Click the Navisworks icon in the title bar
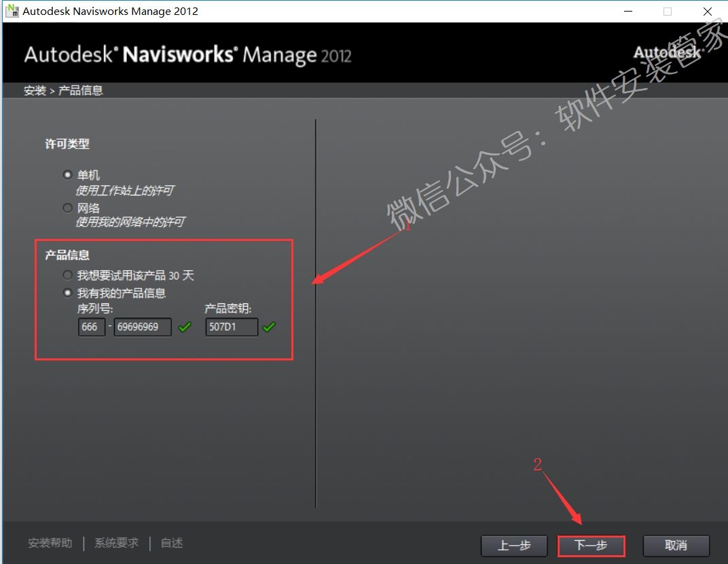728x564 pixels. pos(12,11)
